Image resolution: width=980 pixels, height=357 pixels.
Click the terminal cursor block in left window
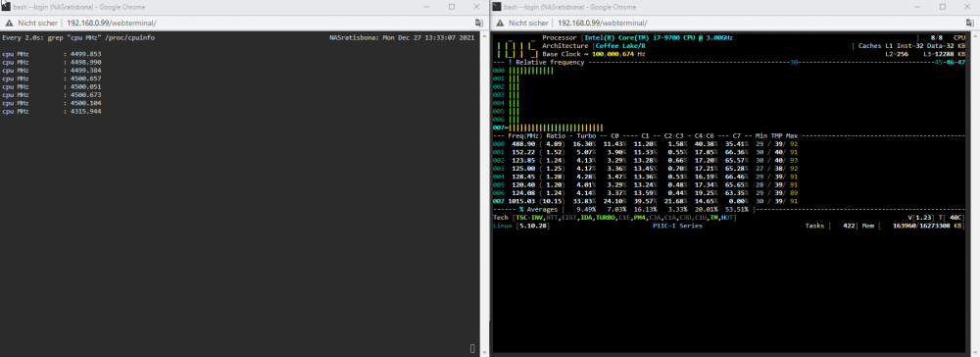472,348
